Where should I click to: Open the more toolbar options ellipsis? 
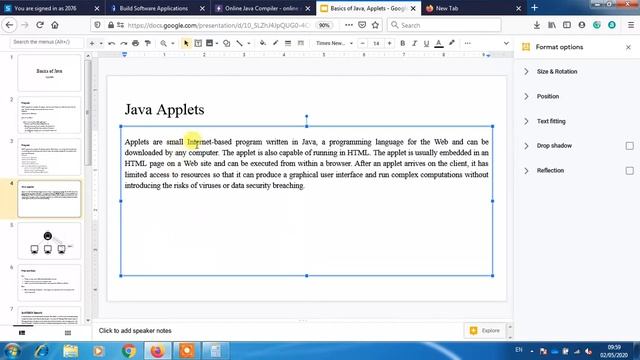pos(467,43)
